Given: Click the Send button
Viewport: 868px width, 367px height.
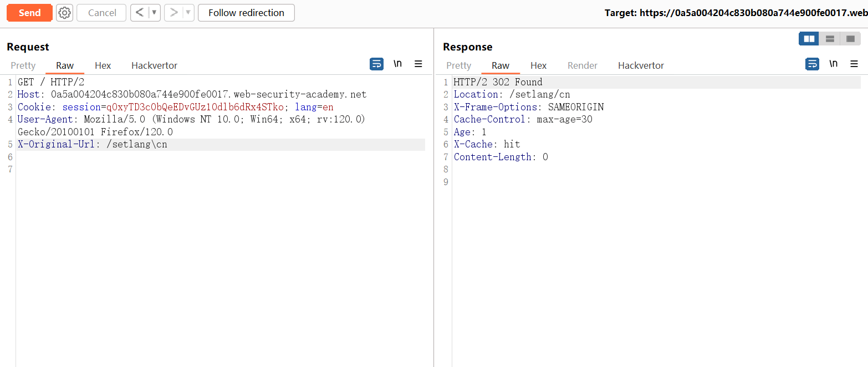Looking at the screenshot, I should (x=29, y=13).
